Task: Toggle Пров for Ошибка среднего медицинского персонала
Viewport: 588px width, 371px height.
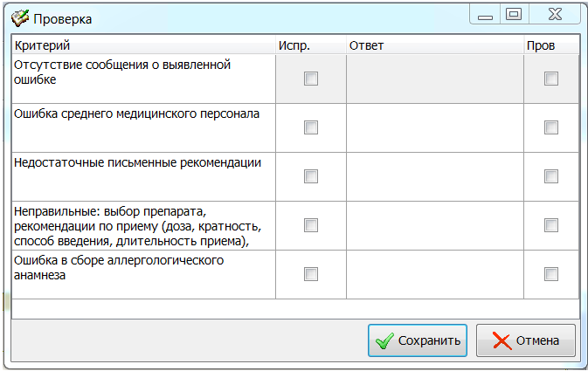Action: coord(550,127)
